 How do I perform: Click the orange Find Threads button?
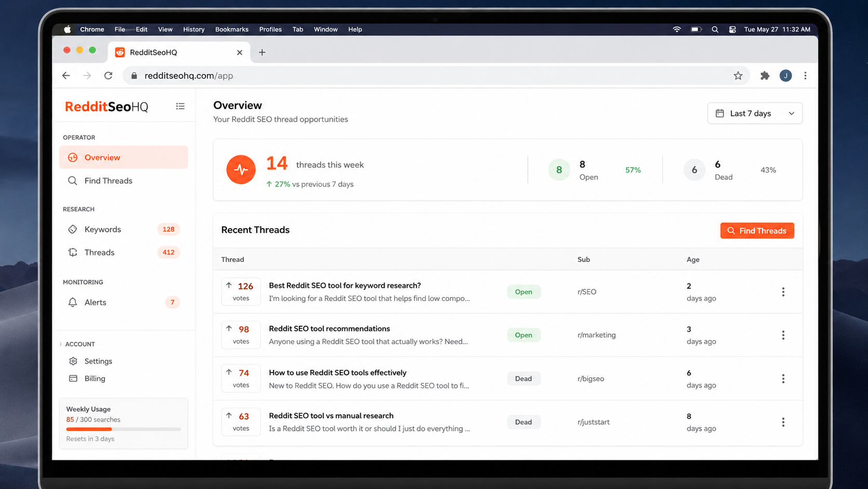(x=757, y=231)
